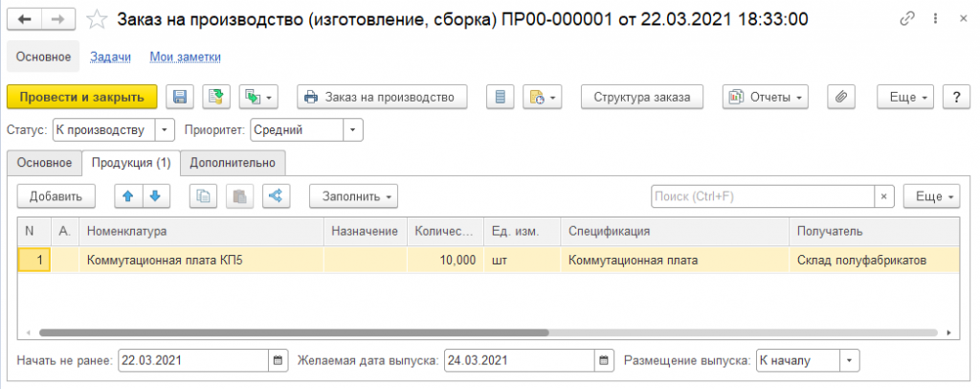Click the Получатель column header
This screenshot has width=980, height=389.
point(875,232)
